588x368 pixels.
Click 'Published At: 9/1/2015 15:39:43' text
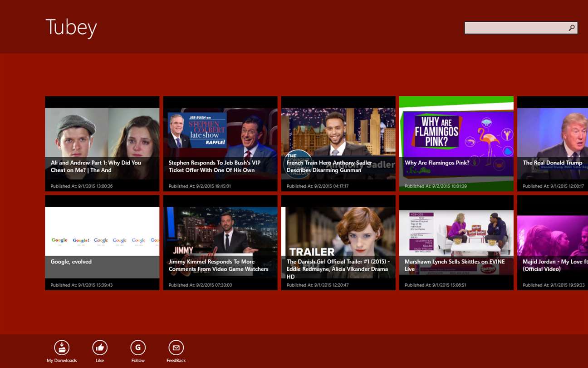click(x=82, y=285)
